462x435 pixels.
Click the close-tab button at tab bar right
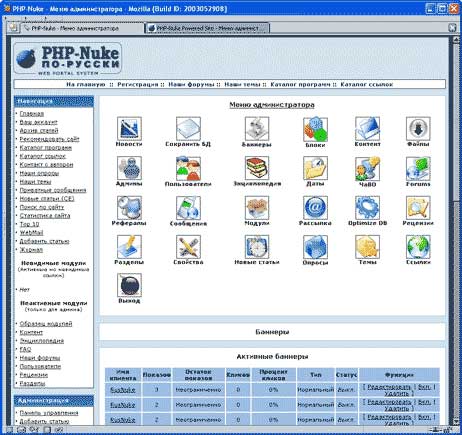[452, 28]
